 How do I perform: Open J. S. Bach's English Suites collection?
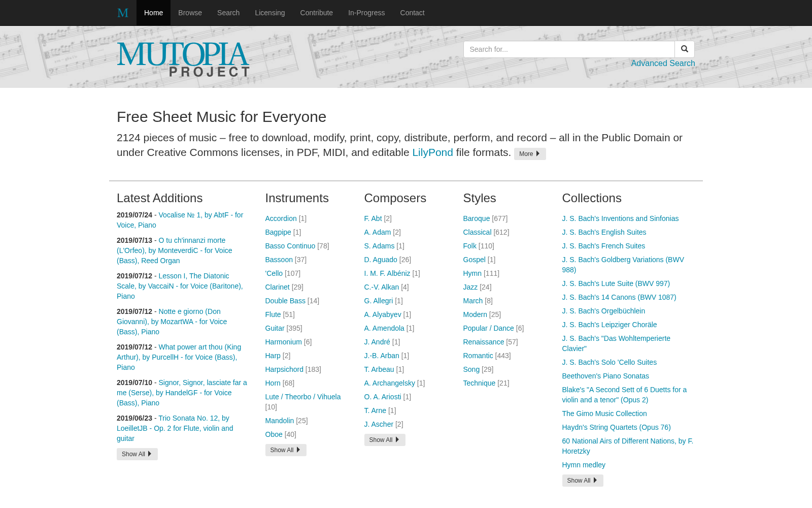[x=604, y=232]
